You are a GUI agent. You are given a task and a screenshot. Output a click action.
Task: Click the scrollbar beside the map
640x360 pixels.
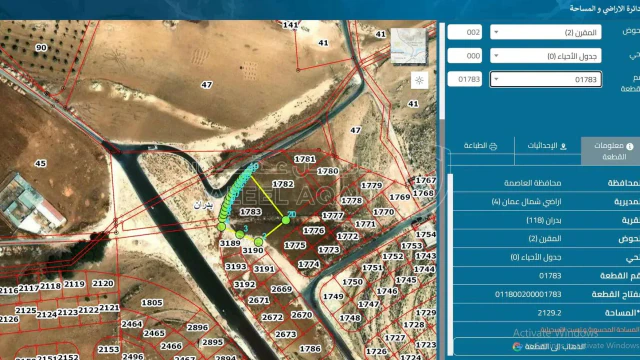click(442, 71)
